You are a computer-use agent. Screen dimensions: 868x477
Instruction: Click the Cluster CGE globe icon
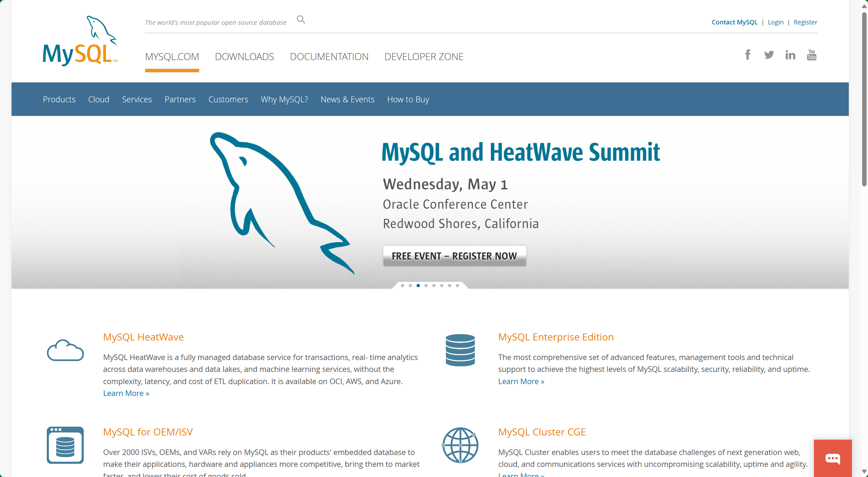click(x=460, y=445)
